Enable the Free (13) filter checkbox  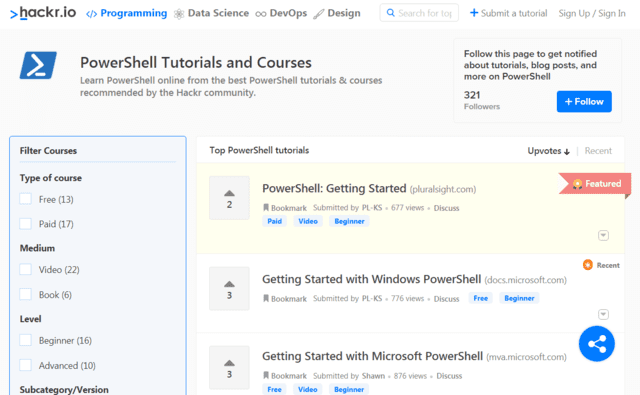click(25, 199)
